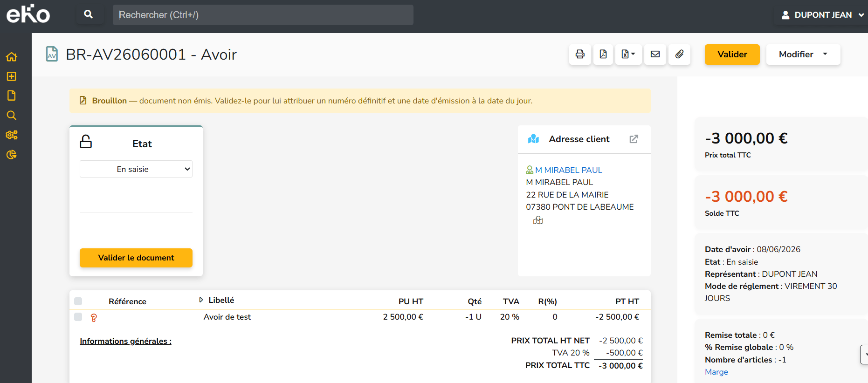Focus the Rechercher search field
The width and height of the screenshot is (868, 383).
pos(263,15)
